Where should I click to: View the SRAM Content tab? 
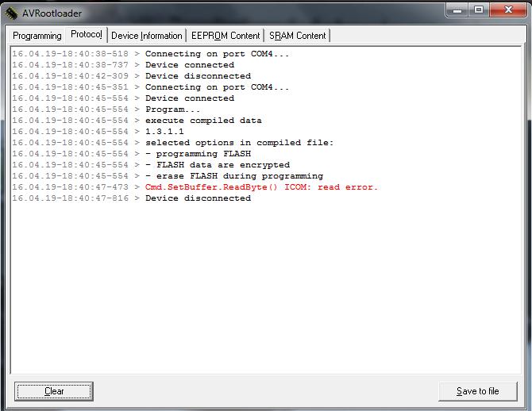297,36
